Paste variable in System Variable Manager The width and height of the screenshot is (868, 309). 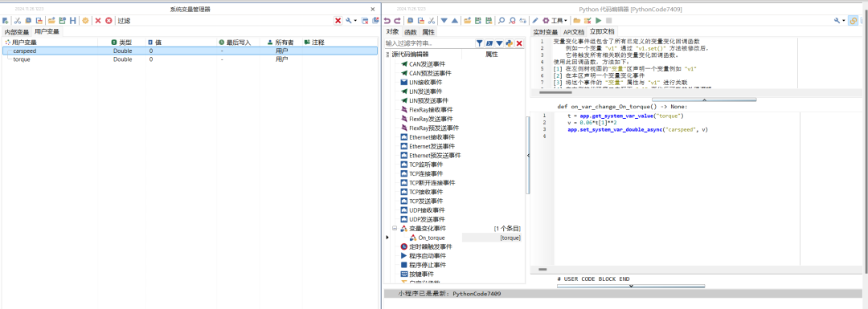39,20
